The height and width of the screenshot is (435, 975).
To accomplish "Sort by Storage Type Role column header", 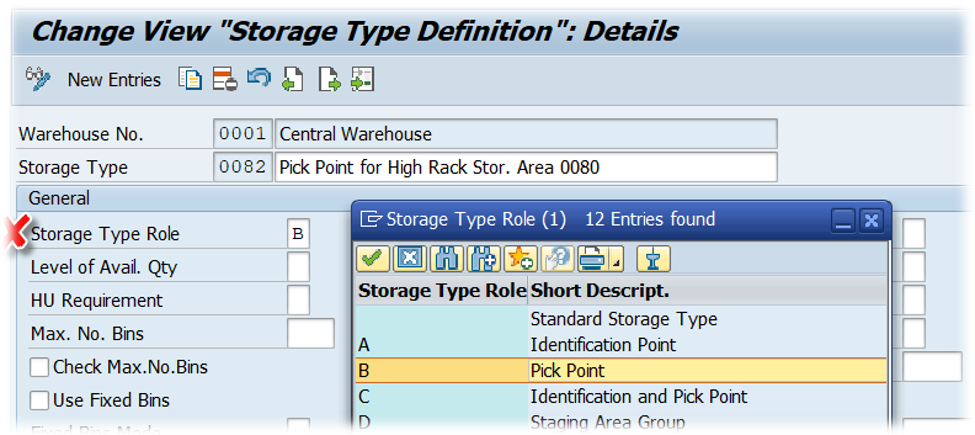I will [x=442, y=291].
